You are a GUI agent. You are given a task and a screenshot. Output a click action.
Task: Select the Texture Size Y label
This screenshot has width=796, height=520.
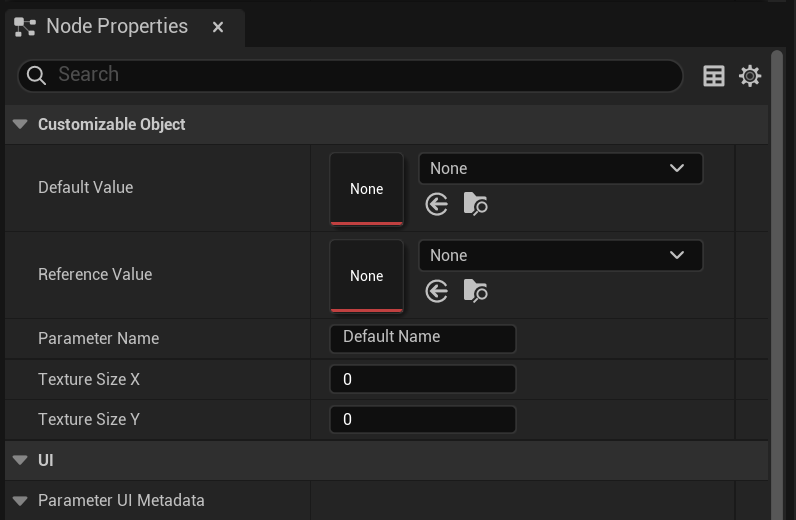[x=89, y=419]
